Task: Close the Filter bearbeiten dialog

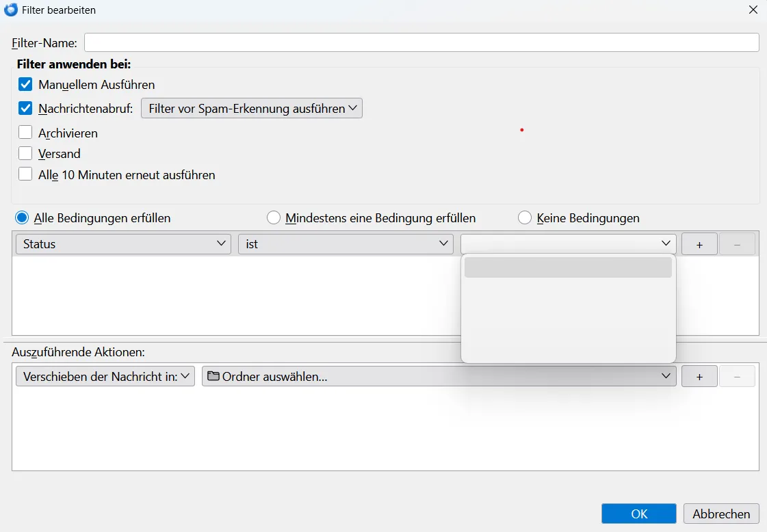Action: [x=753, y=10]
